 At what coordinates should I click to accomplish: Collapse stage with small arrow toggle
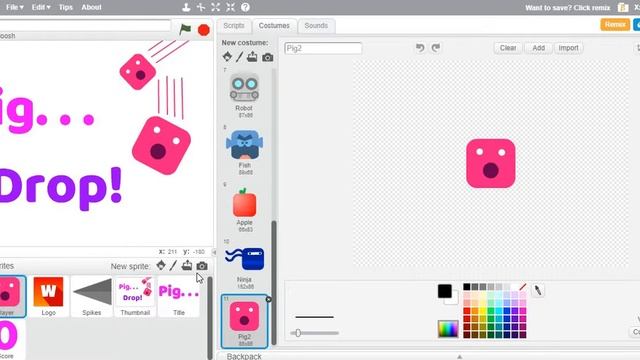(213, 252)
